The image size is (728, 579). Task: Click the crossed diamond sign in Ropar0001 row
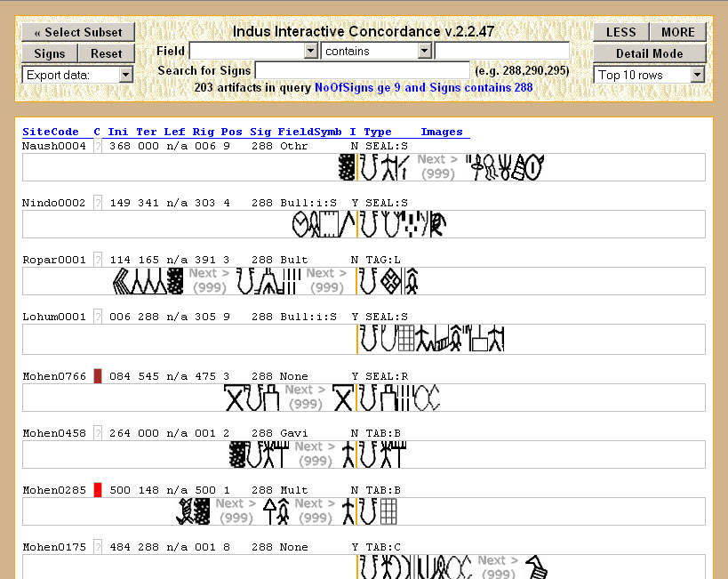[390, 282]
